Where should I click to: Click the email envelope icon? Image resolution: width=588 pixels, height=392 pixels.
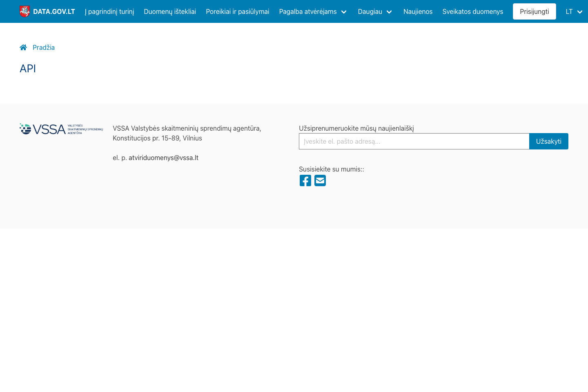[320, 180]
